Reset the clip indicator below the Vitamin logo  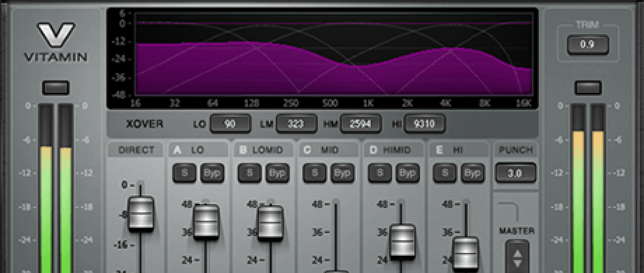point(56,87)
